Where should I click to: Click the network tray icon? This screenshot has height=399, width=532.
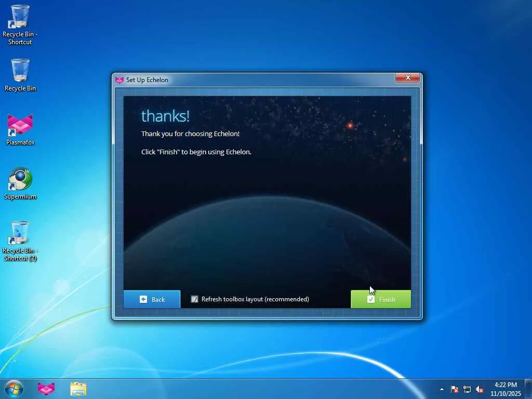(x=467, y=389)
